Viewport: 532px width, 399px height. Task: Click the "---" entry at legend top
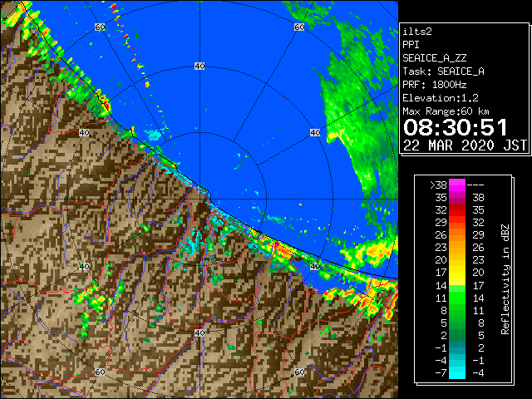[475, 185]
